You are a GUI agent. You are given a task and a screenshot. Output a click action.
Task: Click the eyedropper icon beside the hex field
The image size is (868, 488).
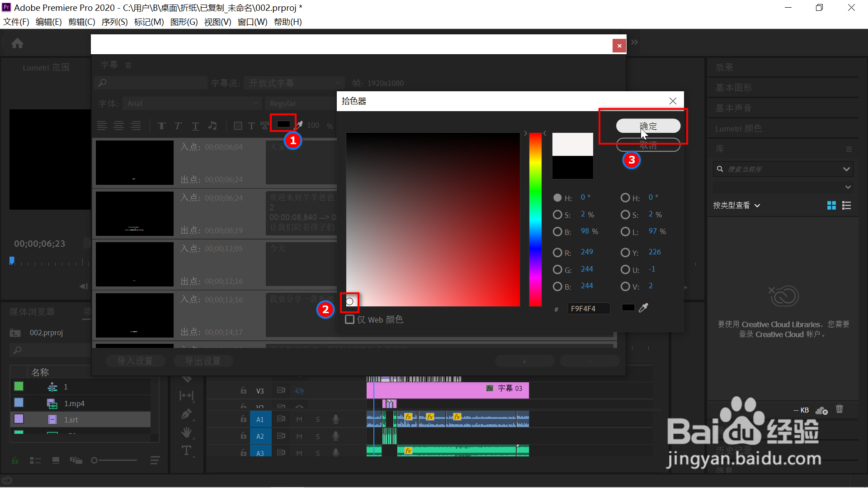click(x=643, y=308)
